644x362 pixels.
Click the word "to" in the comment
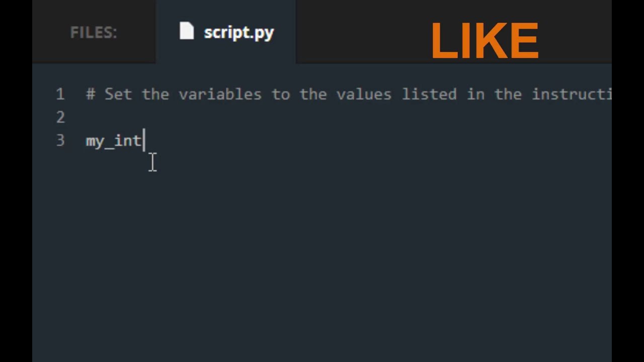tap(281, 94)
